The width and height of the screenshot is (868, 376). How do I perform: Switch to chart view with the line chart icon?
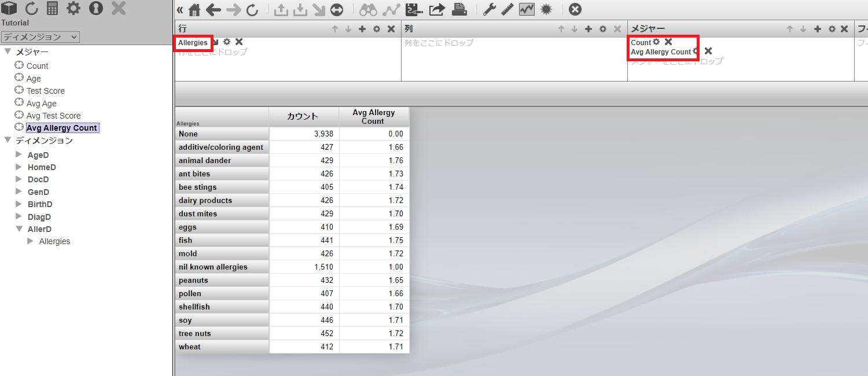527,9
